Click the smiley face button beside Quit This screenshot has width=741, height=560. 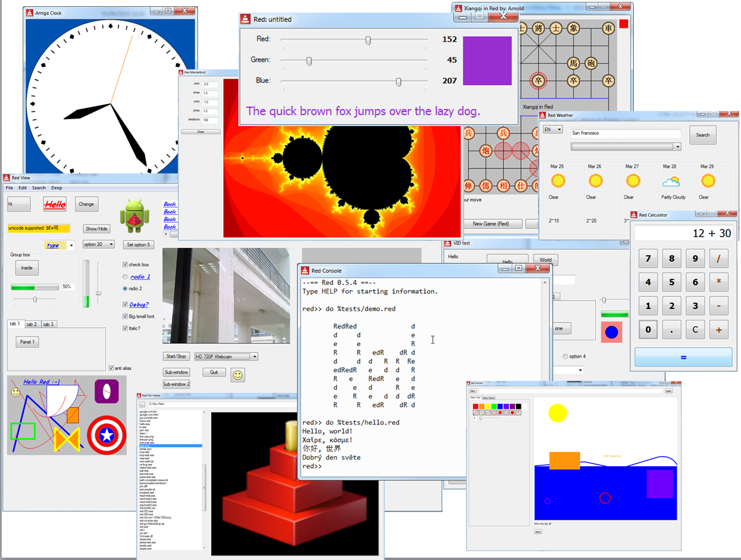[x=238, y=375]
